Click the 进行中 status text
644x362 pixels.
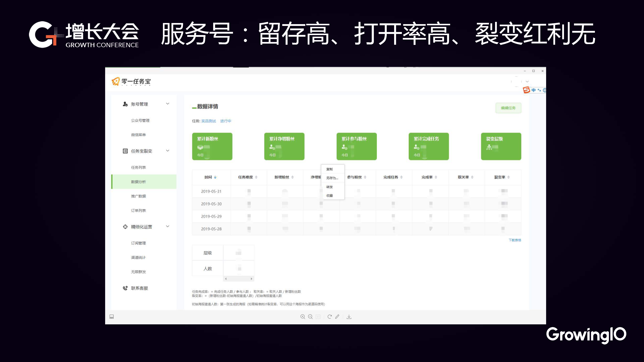226,121
